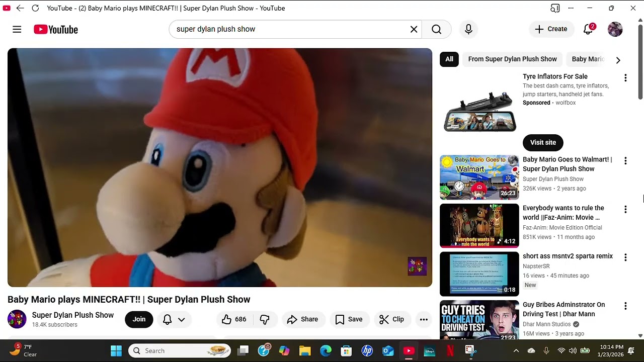The height and width of the screenshot is (362, 644).
Task: Click the Join membership button
Action: 139,319
